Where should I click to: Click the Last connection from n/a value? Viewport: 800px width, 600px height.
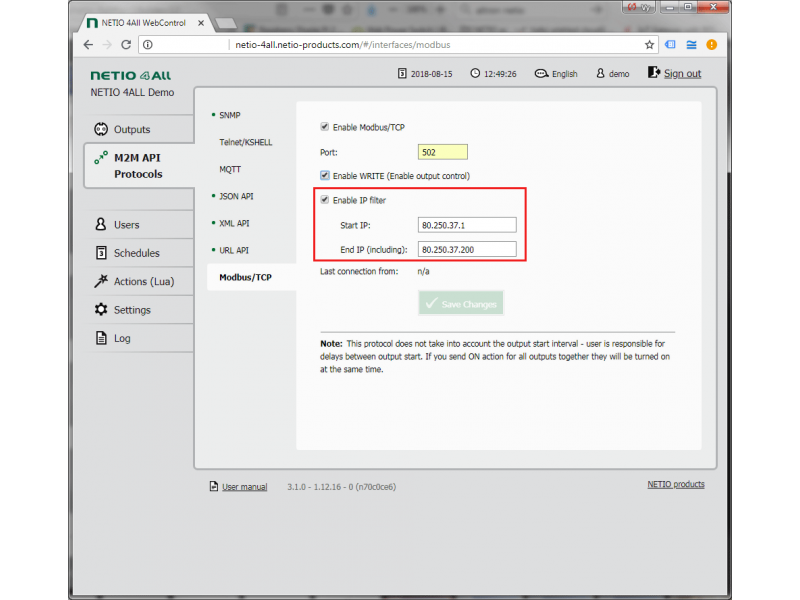click(423, 271)
